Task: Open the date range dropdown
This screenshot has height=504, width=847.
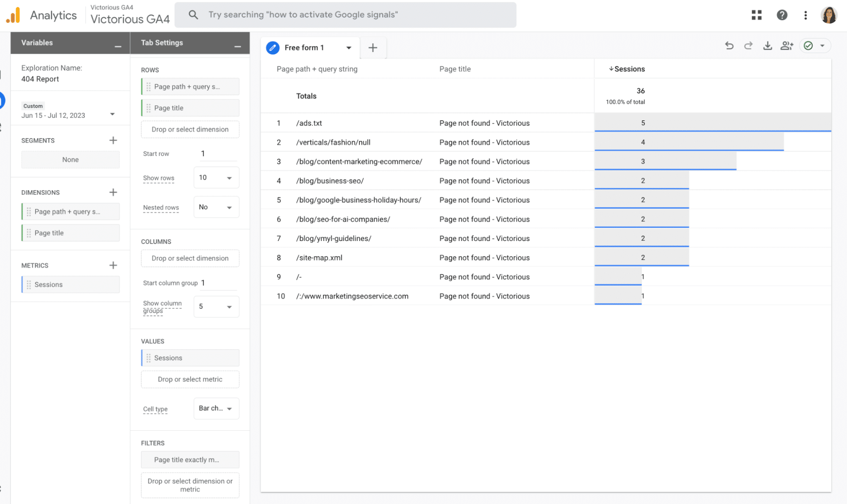Action: pyautogui.click(x=112, y=114)
